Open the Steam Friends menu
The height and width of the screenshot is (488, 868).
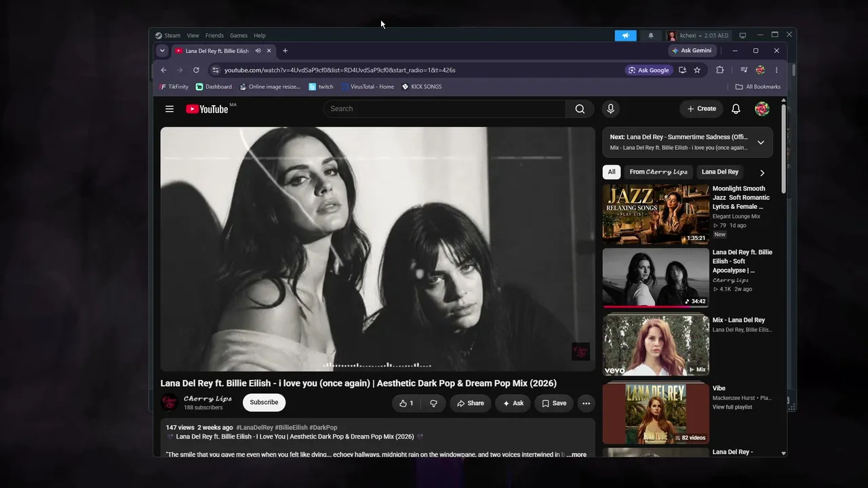[214, 35]
